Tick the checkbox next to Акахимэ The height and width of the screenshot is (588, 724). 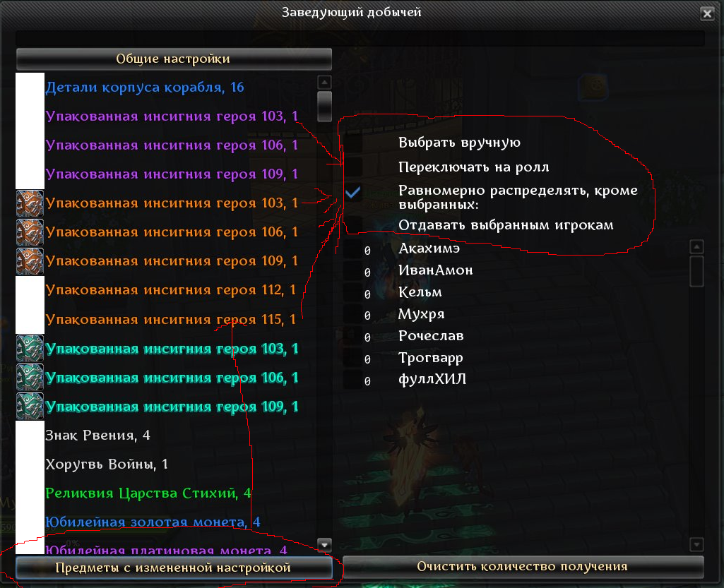pos(353,248)
